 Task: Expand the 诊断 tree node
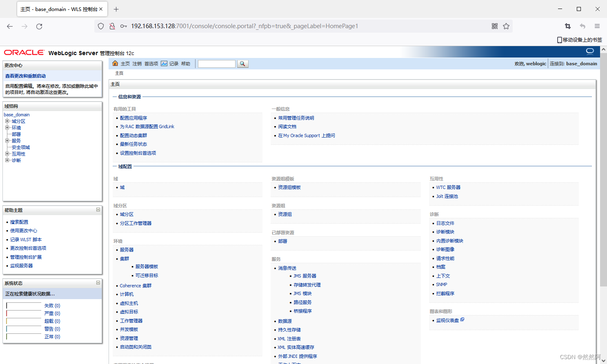click(7, 160)
